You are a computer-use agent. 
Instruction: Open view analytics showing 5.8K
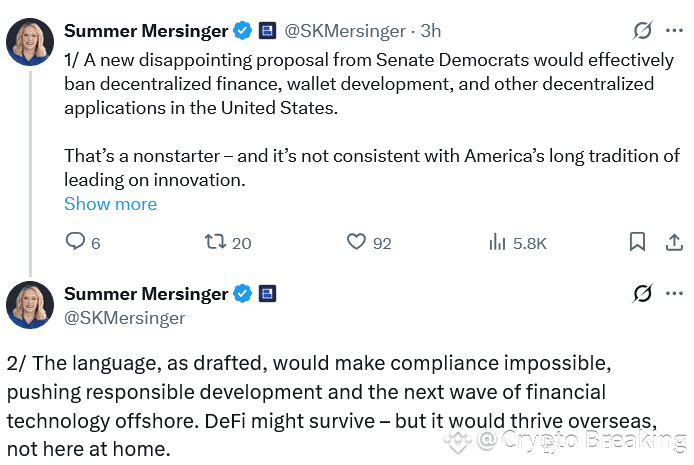(x=498, y=242)
